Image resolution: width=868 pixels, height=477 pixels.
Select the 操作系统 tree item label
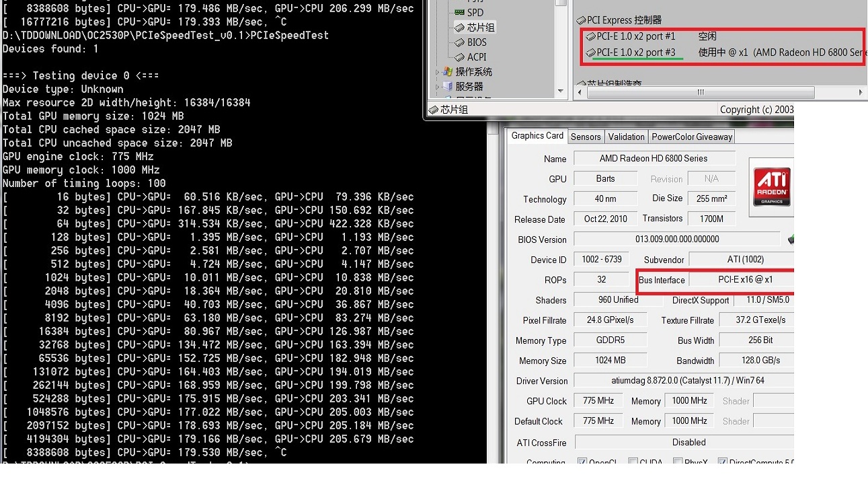point(474,71)
